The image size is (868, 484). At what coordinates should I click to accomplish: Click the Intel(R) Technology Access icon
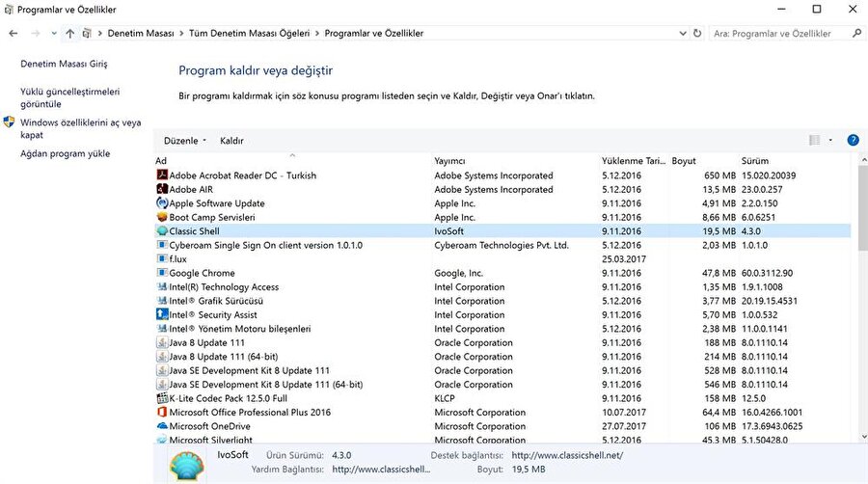(162, 286)
